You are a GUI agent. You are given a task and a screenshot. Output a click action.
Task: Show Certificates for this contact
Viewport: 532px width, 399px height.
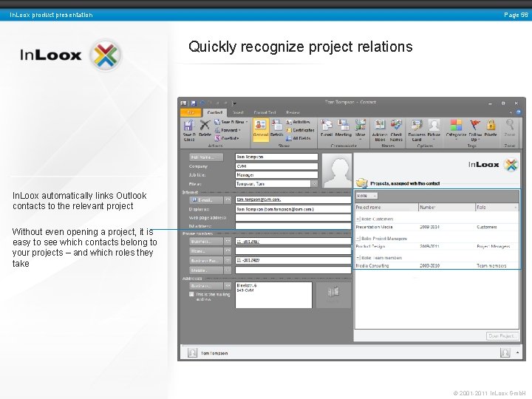click(x=300, y=130)
